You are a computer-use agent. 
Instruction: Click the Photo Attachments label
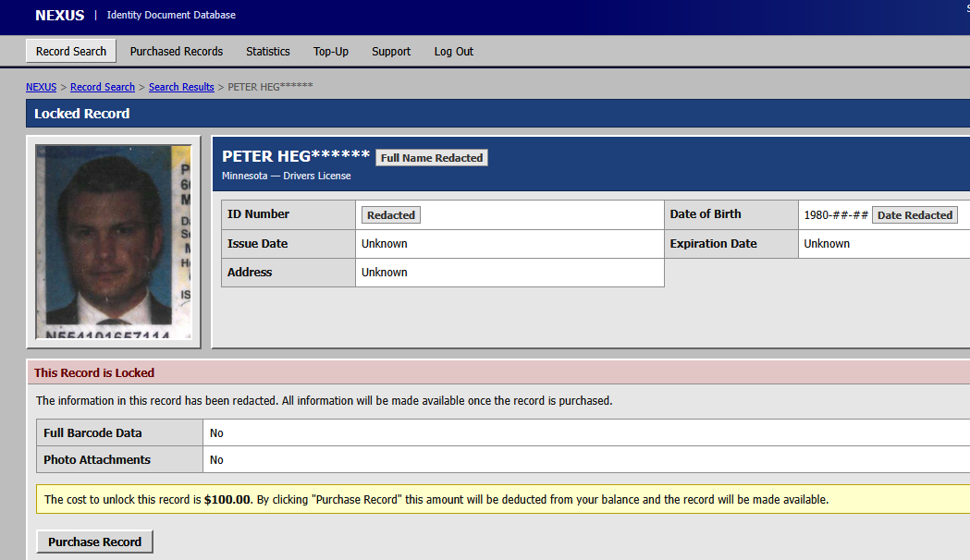tap(97, 459)
